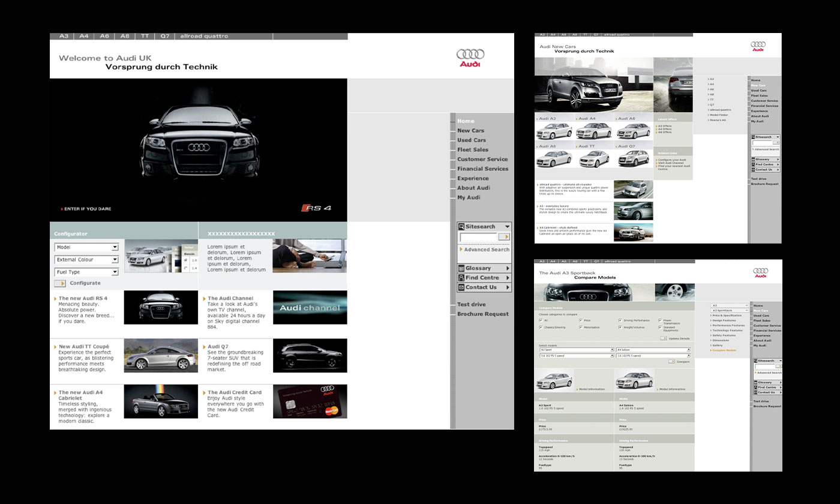Screen dimensions: 840x504
Task: Open New Cars in Welcome to Audi UK sidebar
Action: click(470, 131)
